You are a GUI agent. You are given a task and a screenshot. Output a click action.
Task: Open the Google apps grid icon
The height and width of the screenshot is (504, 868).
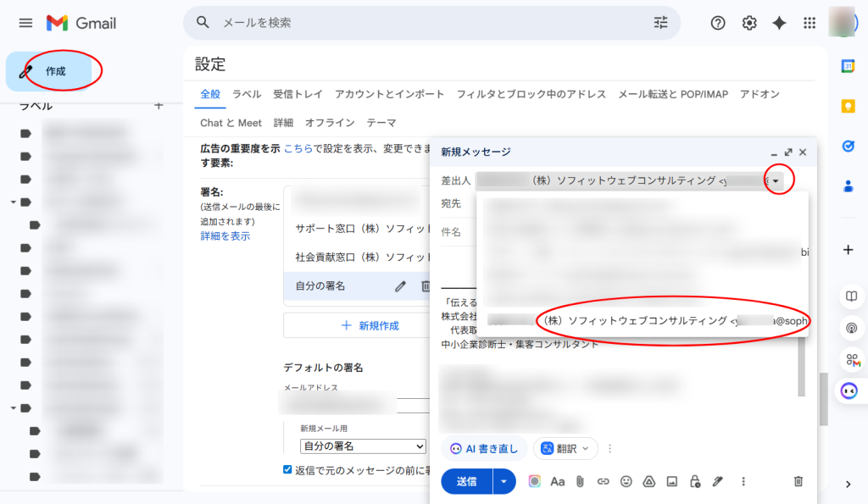(x=810, y=23)
